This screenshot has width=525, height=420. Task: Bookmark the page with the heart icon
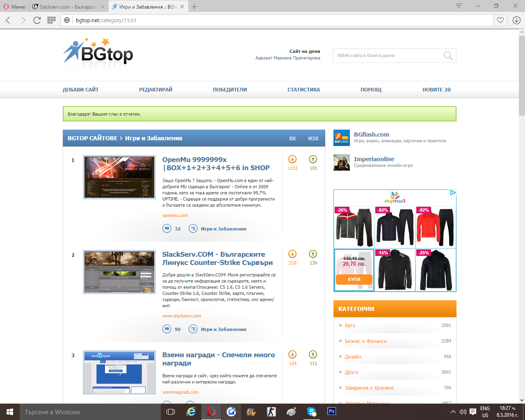point(500,20)
